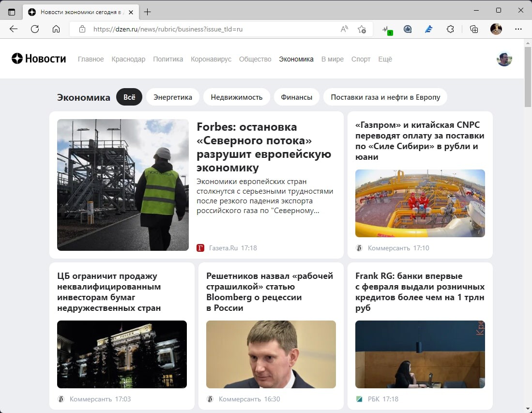Click the Nord Stream worker photo
The width and height of the screenshot is (532, 413).
click(x=123, y=185)
